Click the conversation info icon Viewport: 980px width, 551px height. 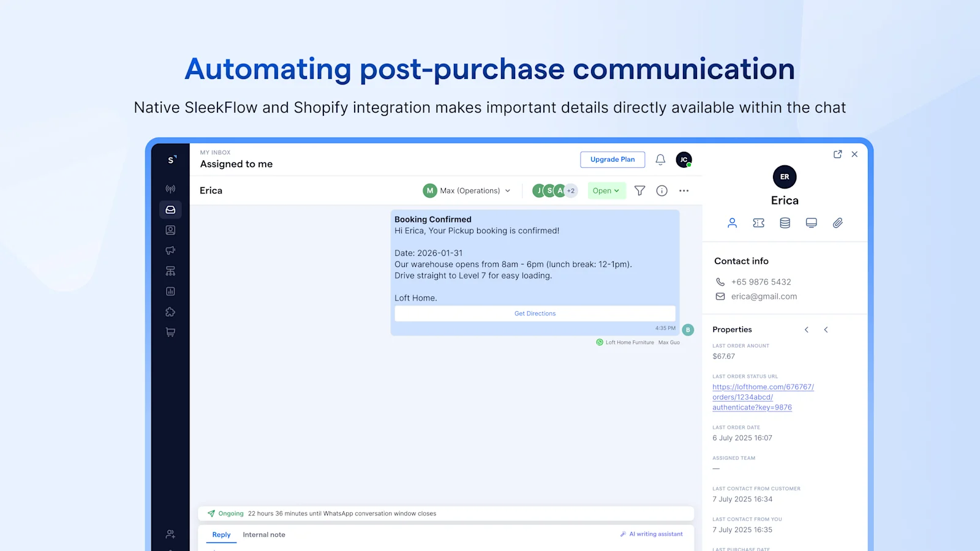(x=661, y=190)
